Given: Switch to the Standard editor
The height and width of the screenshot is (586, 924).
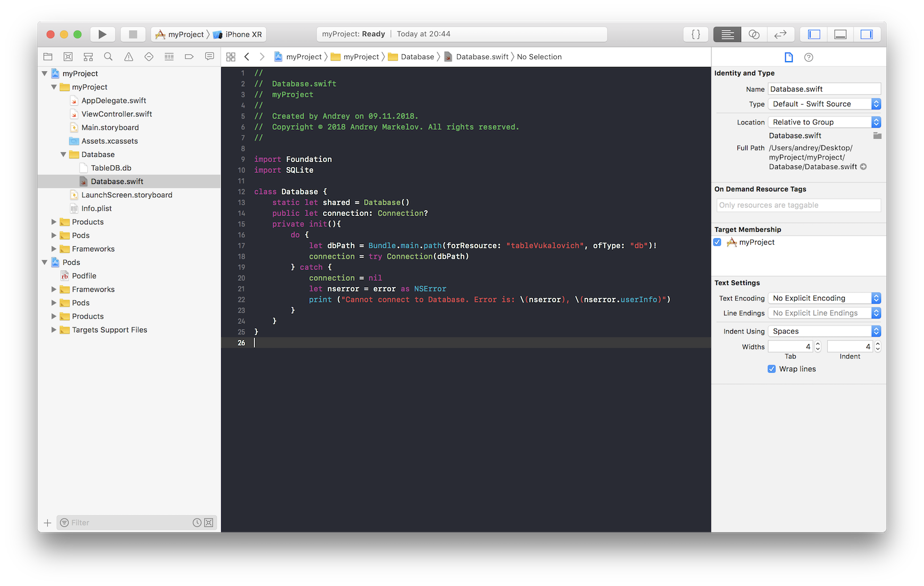Looking at the screenshot, I should pos(727,35).
